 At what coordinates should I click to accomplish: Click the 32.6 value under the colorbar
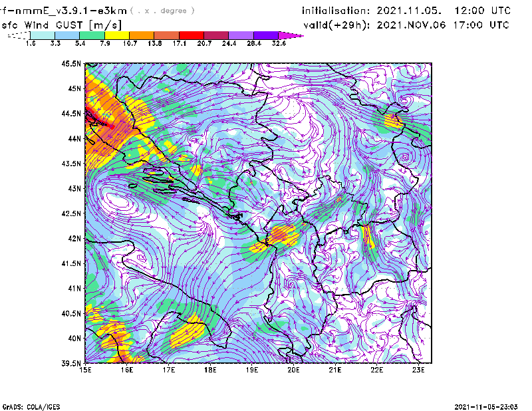coord(279,43)
